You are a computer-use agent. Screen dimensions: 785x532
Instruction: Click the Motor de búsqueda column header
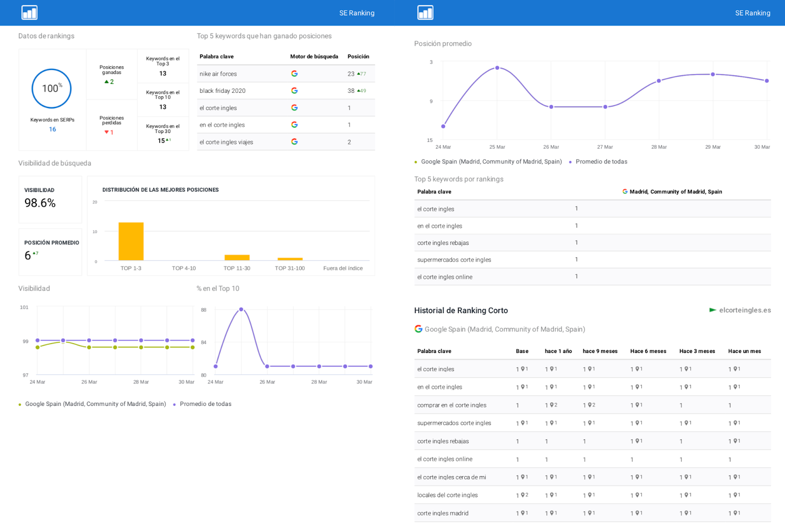point(314,56)
